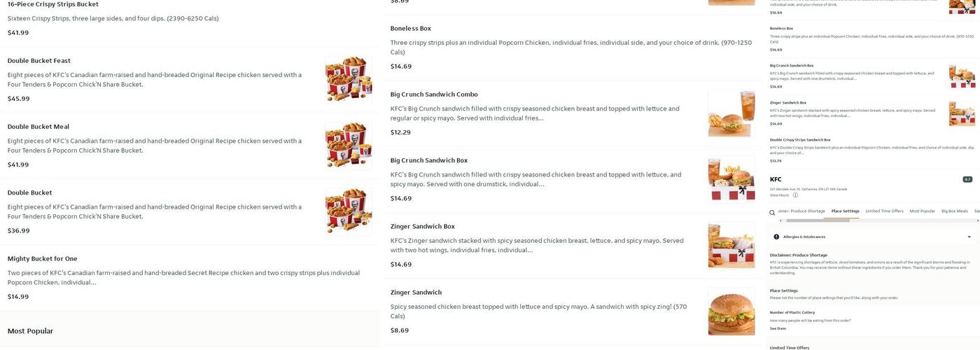Open the Boneless Box menu item
980x350 pixels.
[410, 29]
